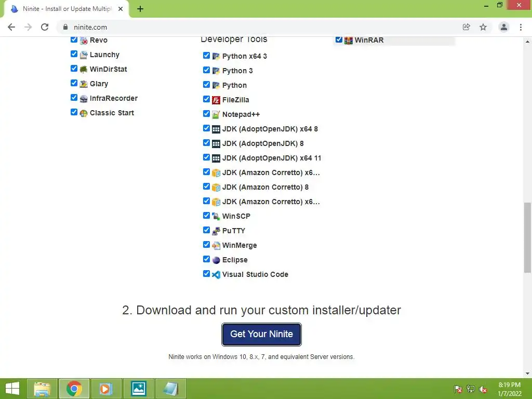The height and width of the screenshot is (399, 532).
Task: Click the taskbar clock showing 8:19 PM
Action: pos(509,389)
